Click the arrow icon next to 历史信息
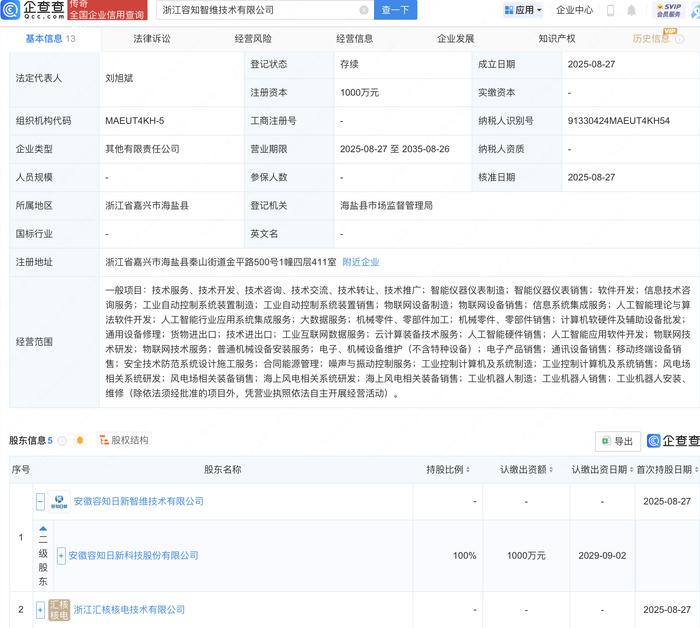 click(x=679, y=39)
